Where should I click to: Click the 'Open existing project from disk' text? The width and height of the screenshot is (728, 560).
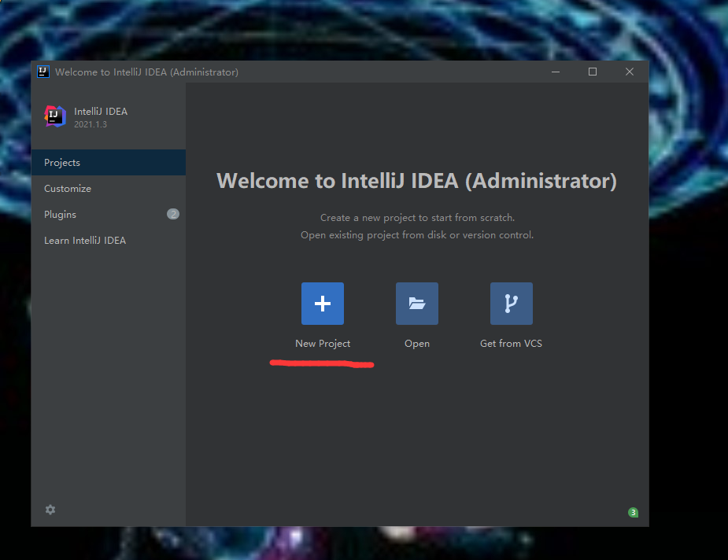(x=373, y=234)
